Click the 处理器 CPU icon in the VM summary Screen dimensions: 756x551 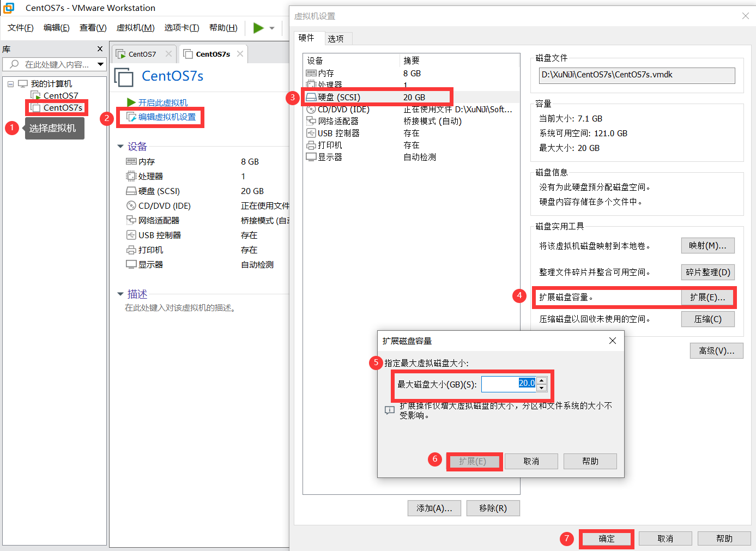[131, 176]
